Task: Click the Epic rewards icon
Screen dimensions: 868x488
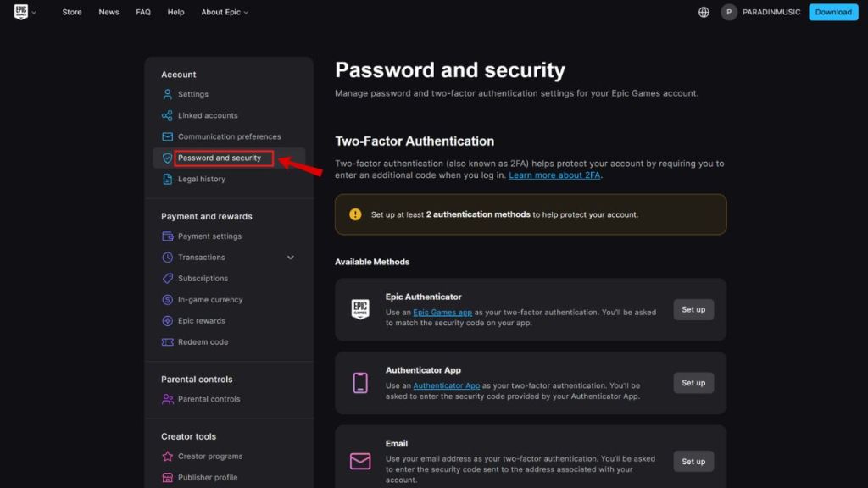Action: [x=166, y=320]
